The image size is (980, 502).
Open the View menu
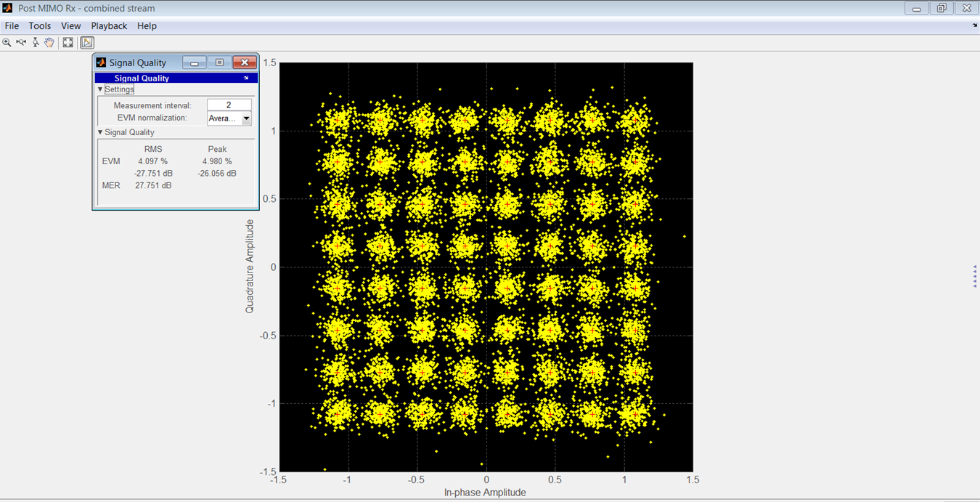tap(70, 25)
